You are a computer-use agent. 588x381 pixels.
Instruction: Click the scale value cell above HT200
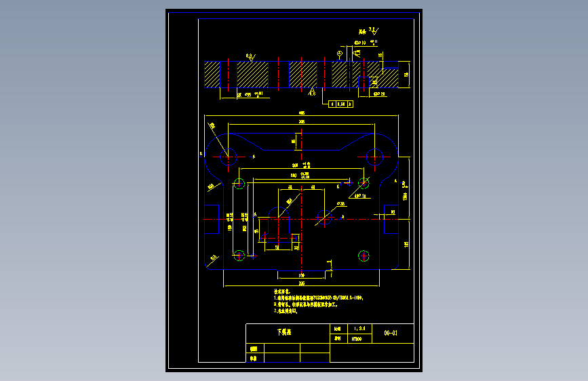click(359, 329)
